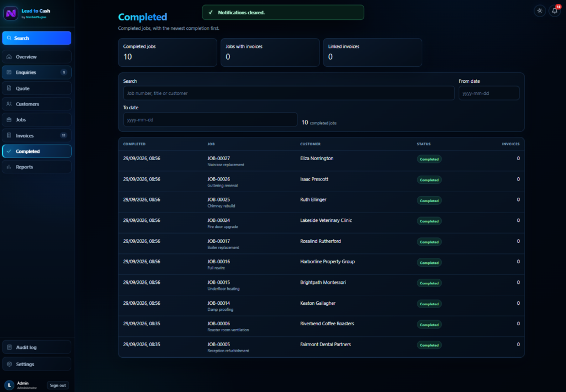This screenshot has width=566, height=392.
Task: Click the To date field
Action: pos(210,119)
